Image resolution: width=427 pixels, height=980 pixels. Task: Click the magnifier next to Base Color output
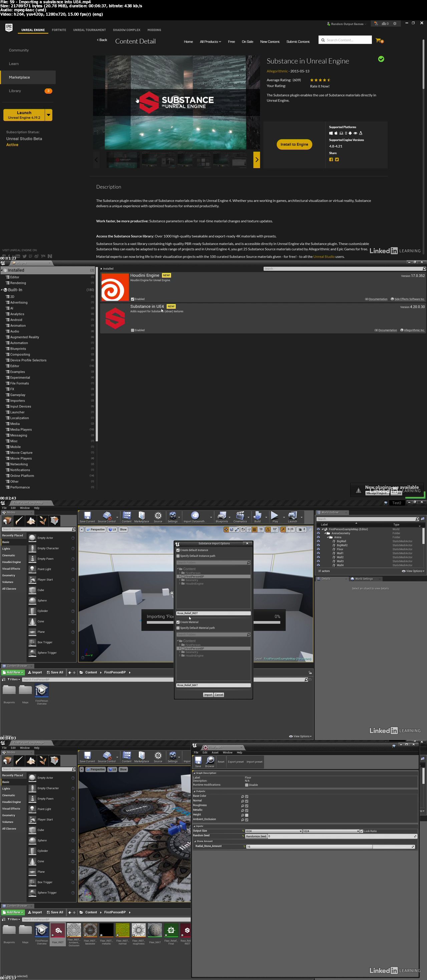point(243,796)
